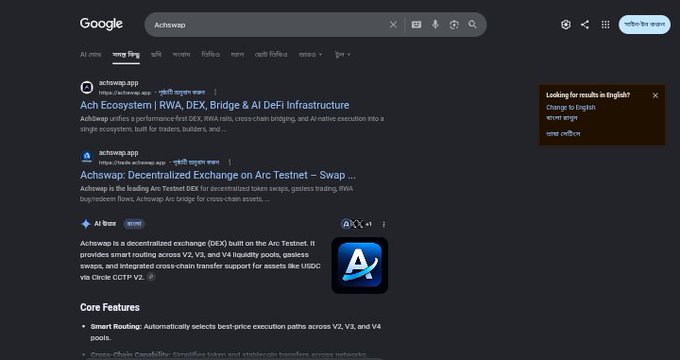
Task: Open the Google apps grid
Action: (x=605, y=25)
